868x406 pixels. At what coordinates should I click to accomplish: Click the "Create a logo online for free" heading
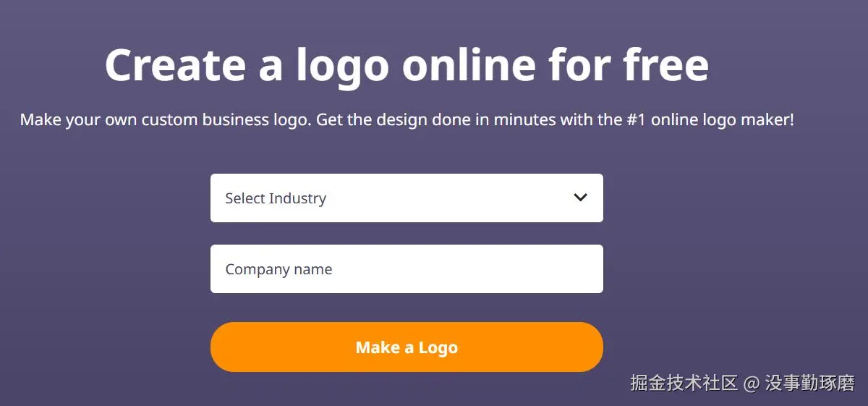[x=407, y=65]
